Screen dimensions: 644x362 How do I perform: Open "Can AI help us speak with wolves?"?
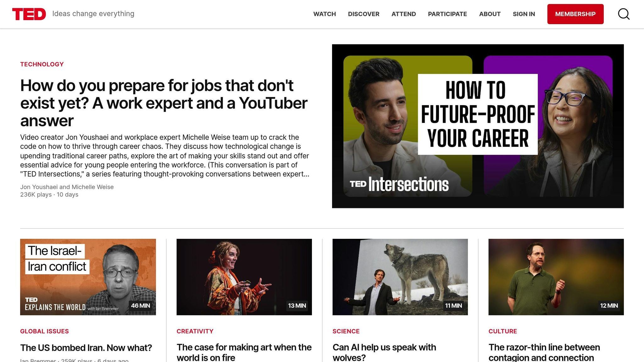[x=384, y=352]
